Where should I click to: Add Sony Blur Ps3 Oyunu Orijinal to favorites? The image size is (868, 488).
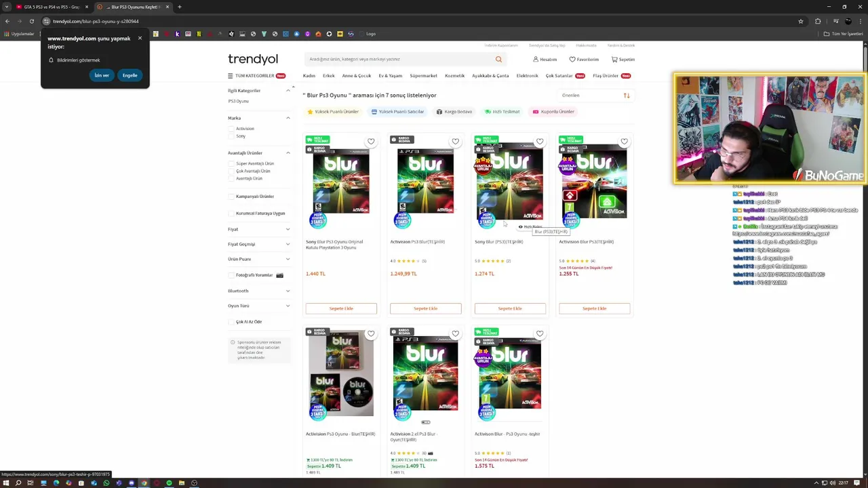(x=371, y=142)
